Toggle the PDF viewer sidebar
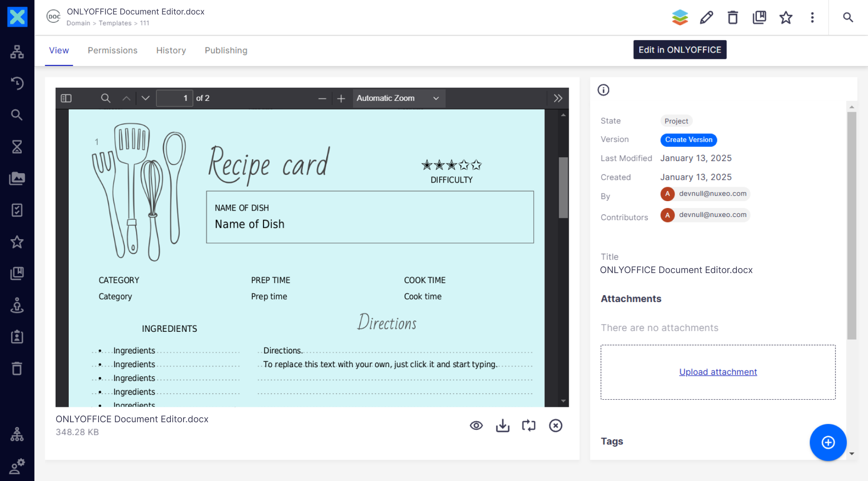 (66, 98)
